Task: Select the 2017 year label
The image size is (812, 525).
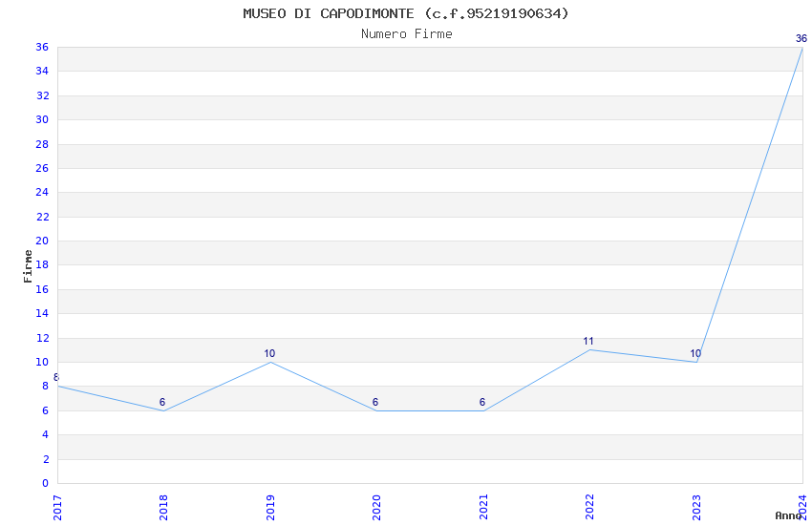Action: 57,508
